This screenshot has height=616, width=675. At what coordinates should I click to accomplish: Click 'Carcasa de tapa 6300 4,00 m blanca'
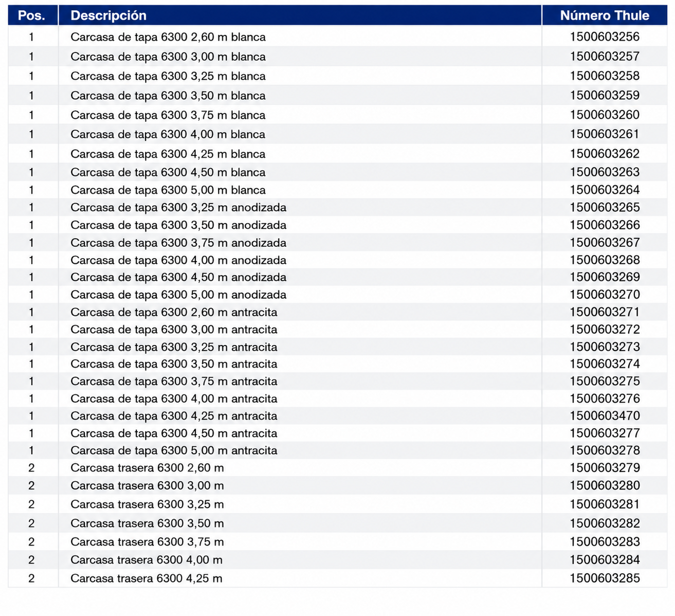coord(168,134)
